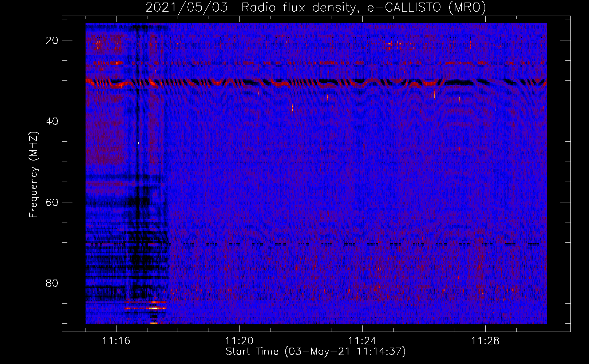Click the y-axis tick label '80'
This screenshot has width=589, height=364.
52,283
